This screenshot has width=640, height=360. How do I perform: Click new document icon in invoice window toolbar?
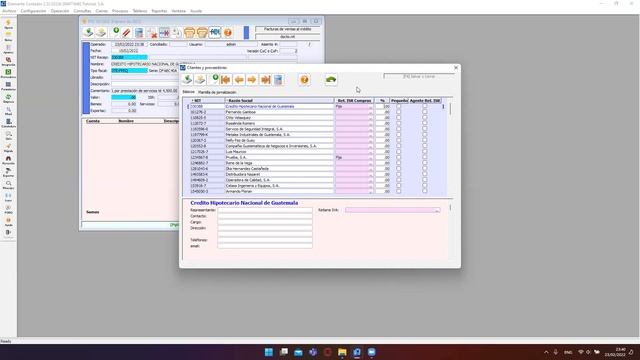pyautogui.click(x=115, y=33)
